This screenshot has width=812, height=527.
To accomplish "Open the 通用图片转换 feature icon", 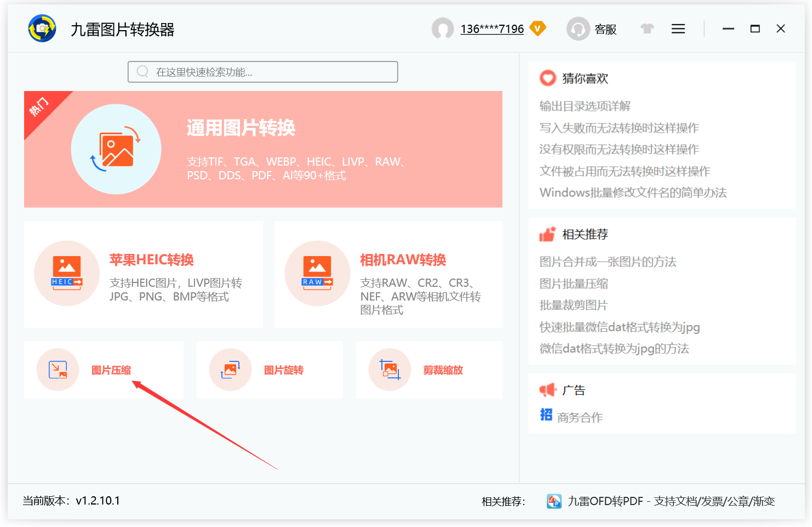I will pyautogui.click(x=116, y=149).
